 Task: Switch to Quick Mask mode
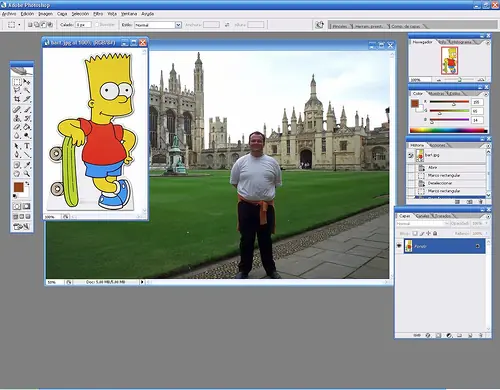(x=27, y=207)
